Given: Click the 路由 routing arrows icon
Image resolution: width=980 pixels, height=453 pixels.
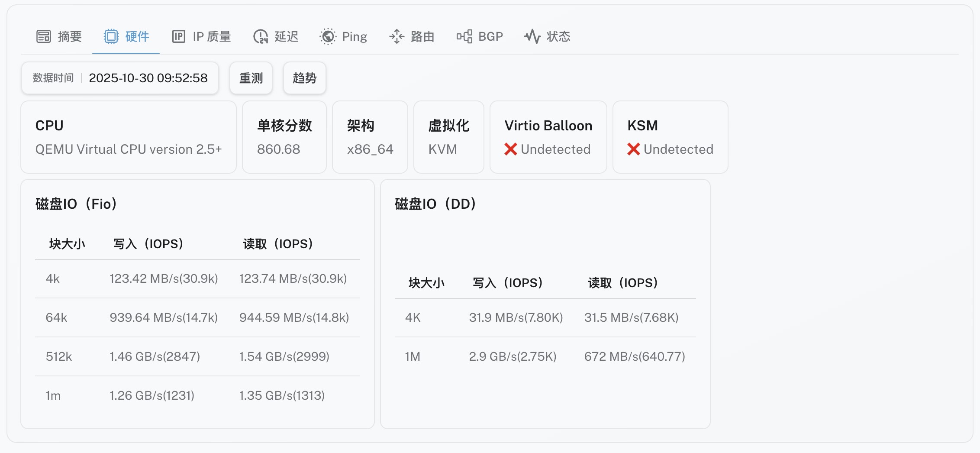Looking at the screenshot, I should 397,36.
